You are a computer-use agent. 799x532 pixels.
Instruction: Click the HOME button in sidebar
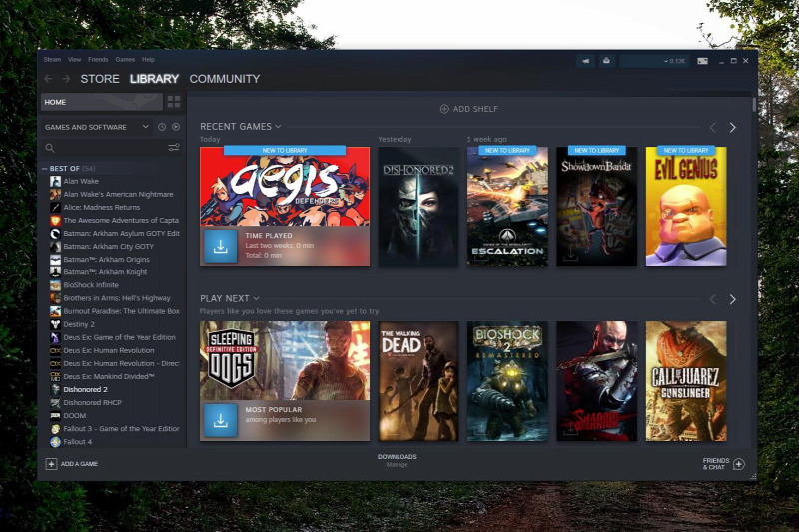pos(102,102)
